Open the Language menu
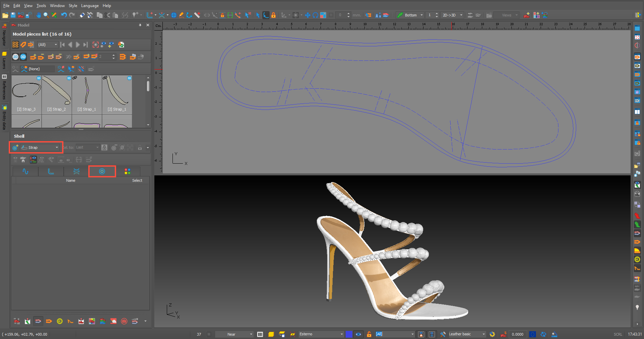This screenshot has width=644, height=339. point(90,6)
